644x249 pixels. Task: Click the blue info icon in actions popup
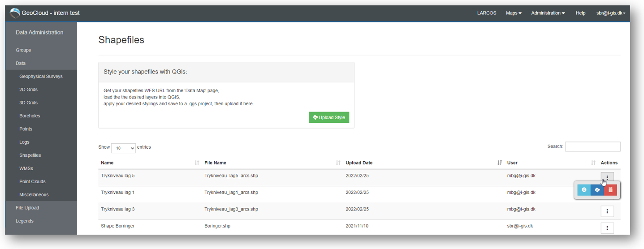coord(584,190)
